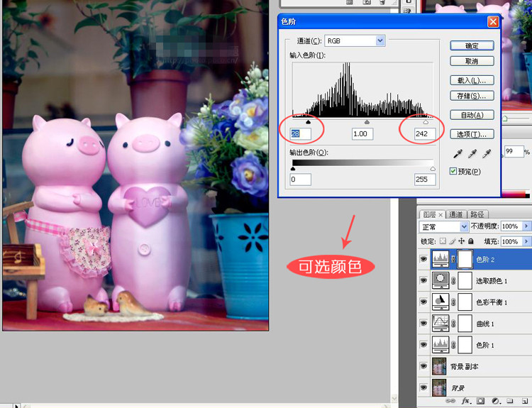
Task: Toggle visibility of 背景 副本 layer
Action: (423, 367)
